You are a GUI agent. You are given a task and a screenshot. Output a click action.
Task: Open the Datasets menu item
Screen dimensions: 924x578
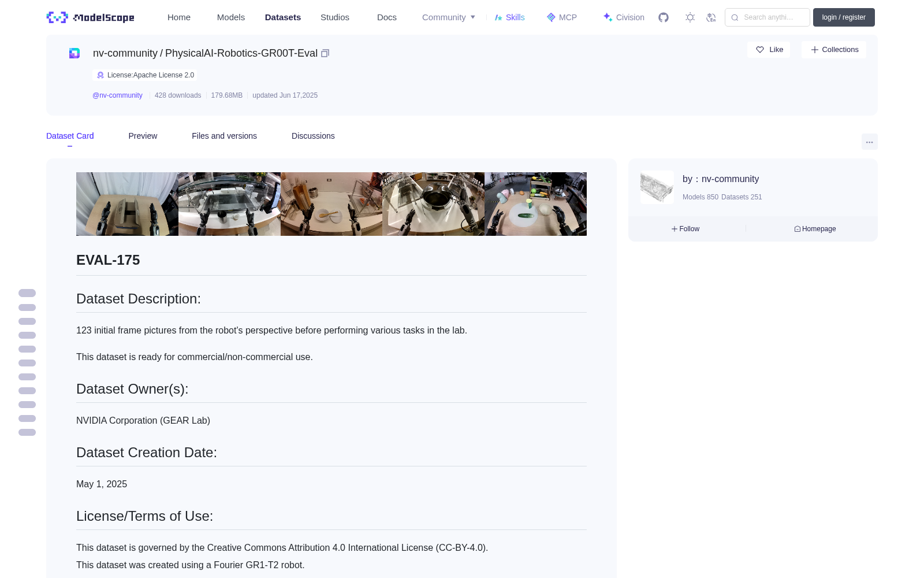[x=283, y=17]
